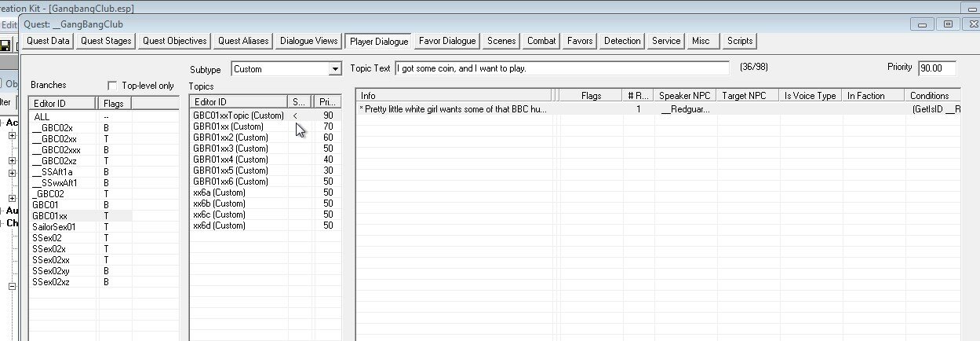Click the Topic Text input field

[x=562, y=68]
